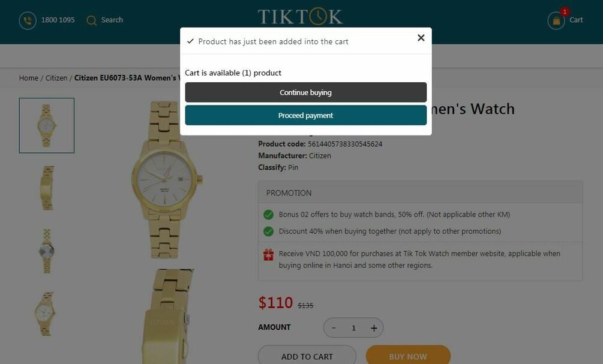Click the red gift box icon

268,254
